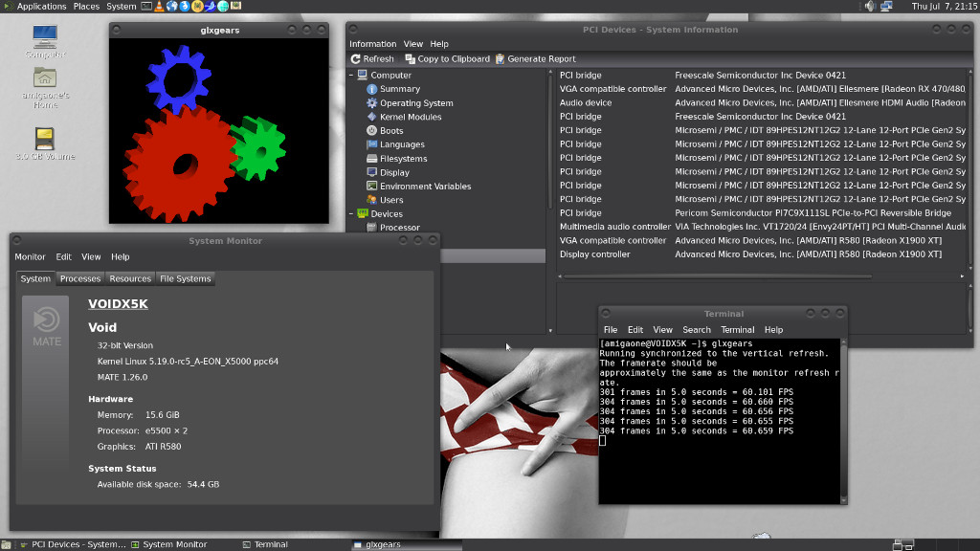Collapse the Devices tree node
The width and height of the screenshot is (980, 551).
pos(351,213)
